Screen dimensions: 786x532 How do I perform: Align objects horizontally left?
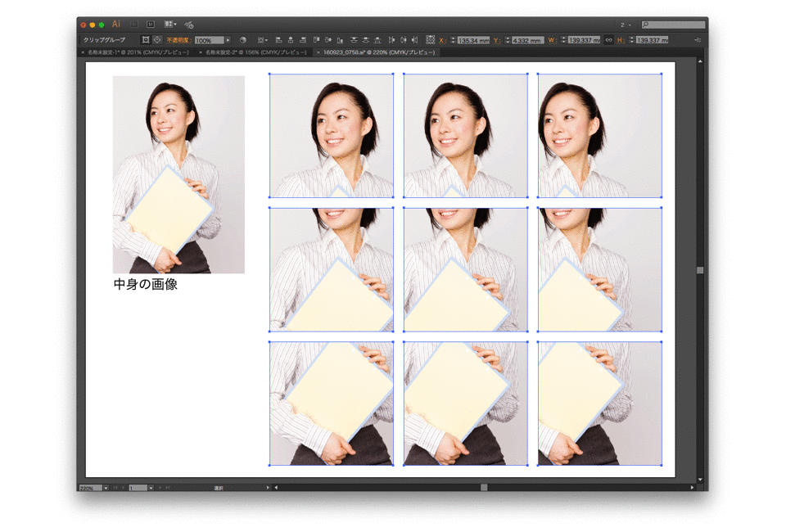pyautogui.click(x=278, y=40)
